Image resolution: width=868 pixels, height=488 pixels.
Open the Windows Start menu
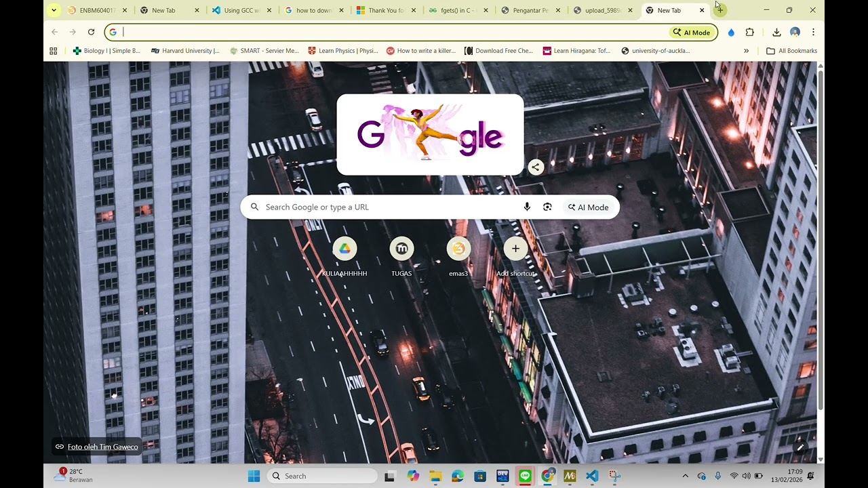pos(254,476)
